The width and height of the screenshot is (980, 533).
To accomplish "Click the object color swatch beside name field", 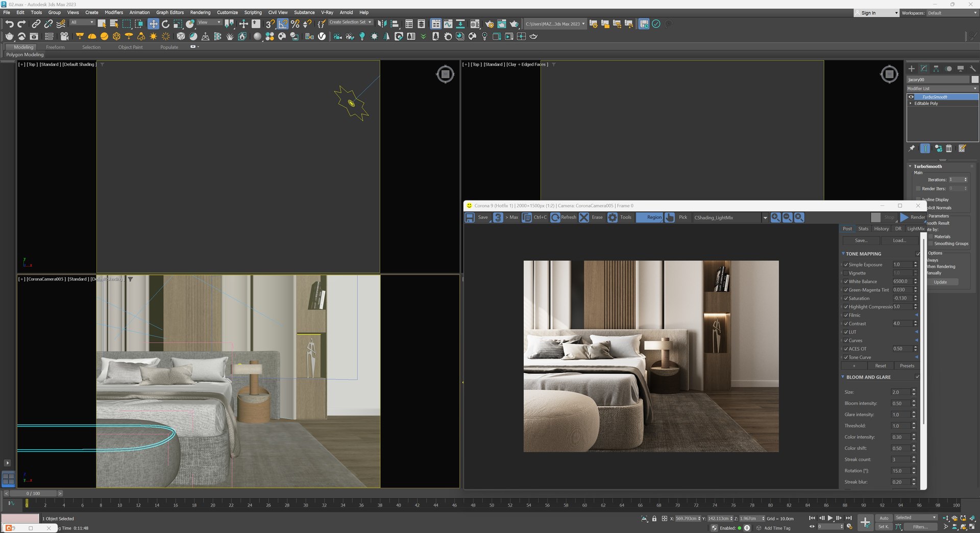I will coord(975,80).
